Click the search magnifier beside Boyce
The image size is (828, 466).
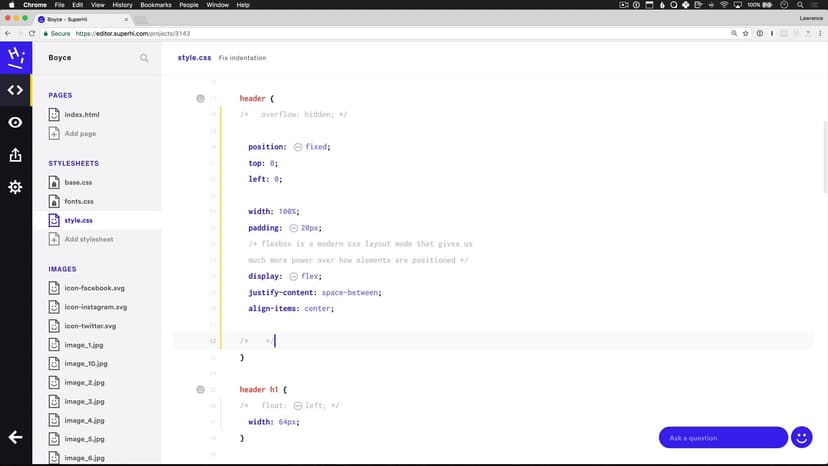point(144,58)
